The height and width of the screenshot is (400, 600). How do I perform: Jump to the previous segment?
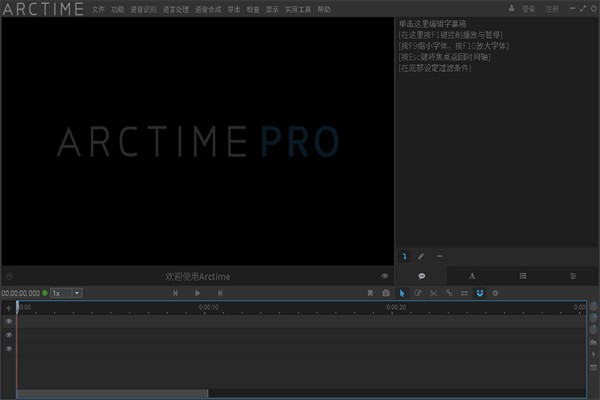175,293
